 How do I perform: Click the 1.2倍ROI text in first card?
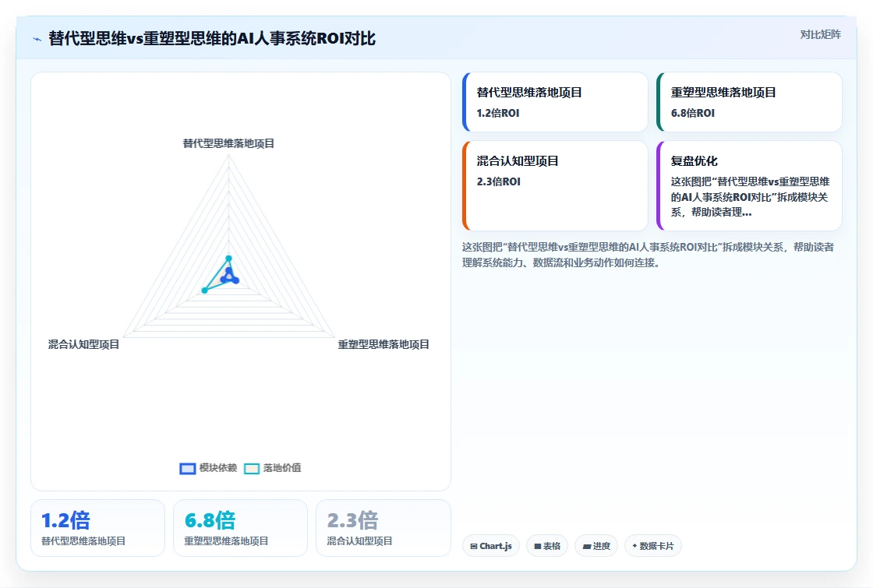[x=498, y=113]
